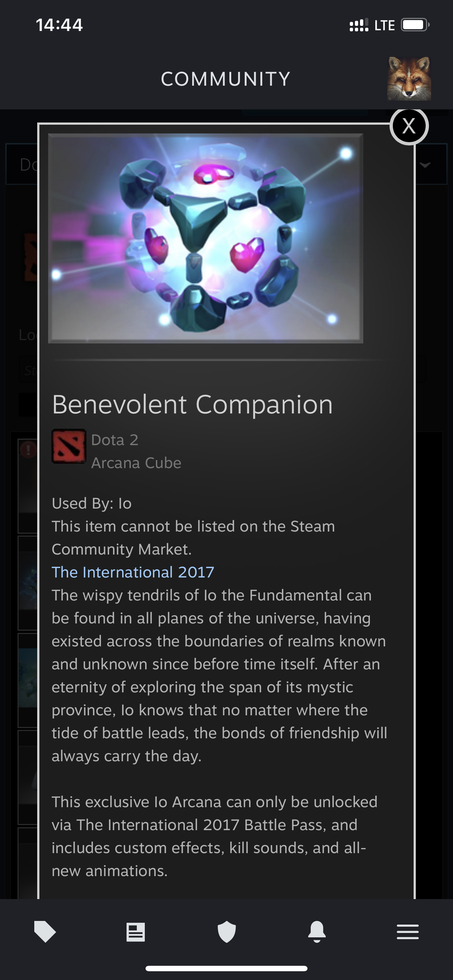Tap the home indicator bar at bottom
The height and width of the screenshot is (980, 453).
click(226, 968)
